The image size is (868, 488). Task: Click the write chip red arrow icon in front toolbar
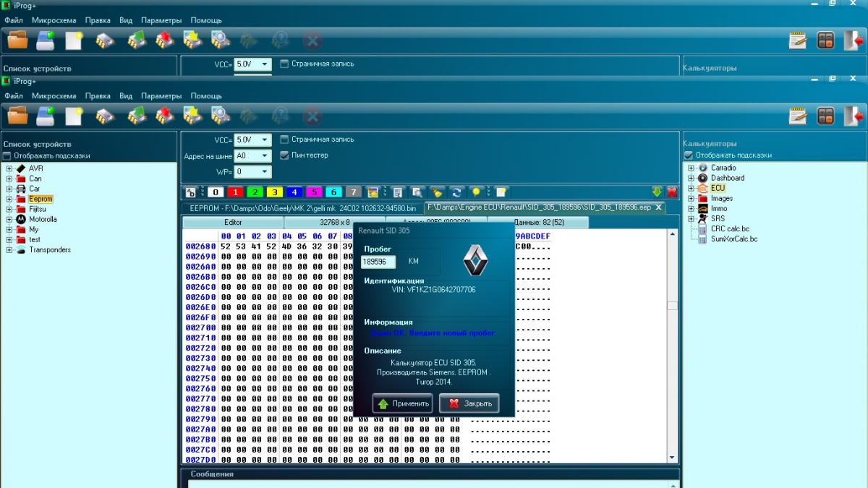[165, 116]
